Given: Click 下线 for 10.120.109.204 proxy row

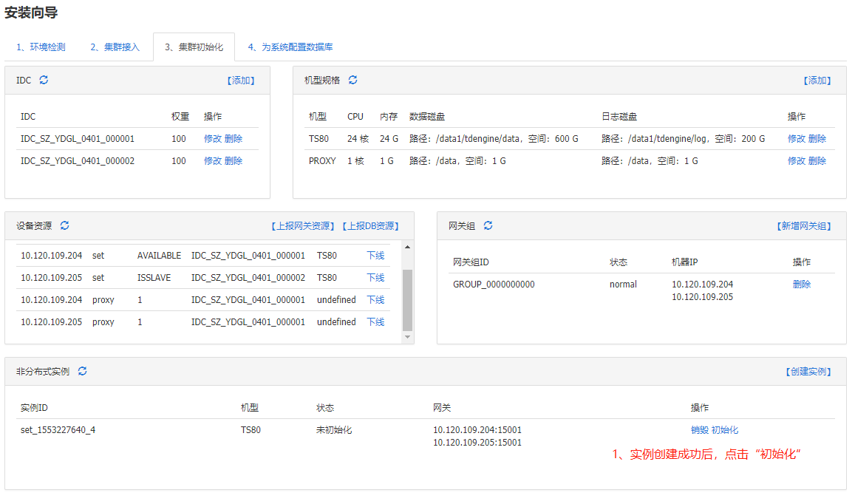Looking at the screenshot, I should click(375, 300).
